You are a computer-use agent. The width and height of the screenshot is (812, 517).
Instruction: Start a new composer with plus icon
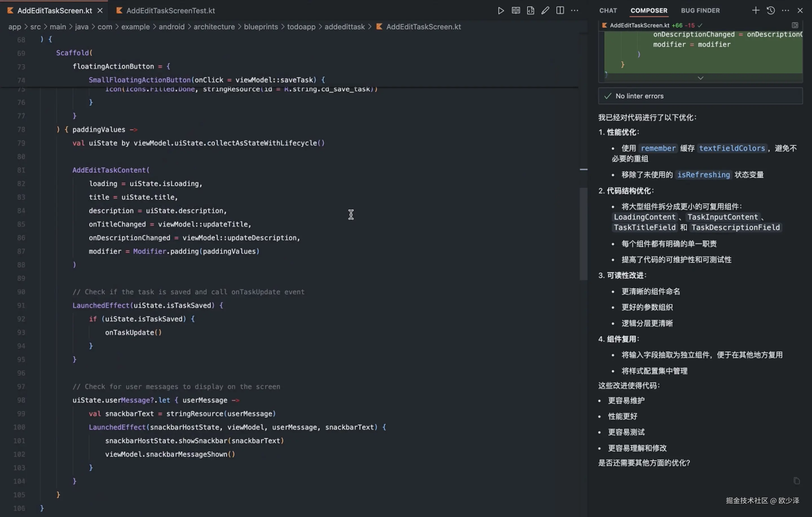coord(756,10)
